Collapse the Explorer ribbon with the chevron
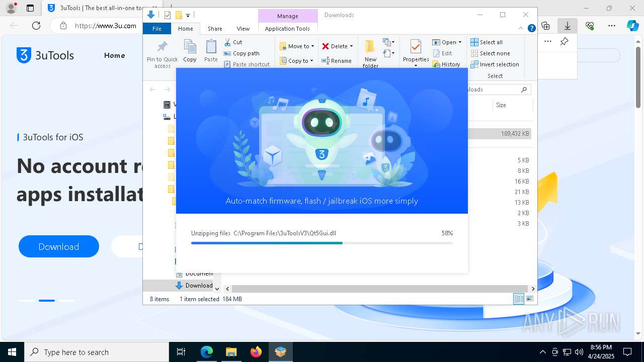Viewport: 644px width, 362px height. (x=521, y=28)
